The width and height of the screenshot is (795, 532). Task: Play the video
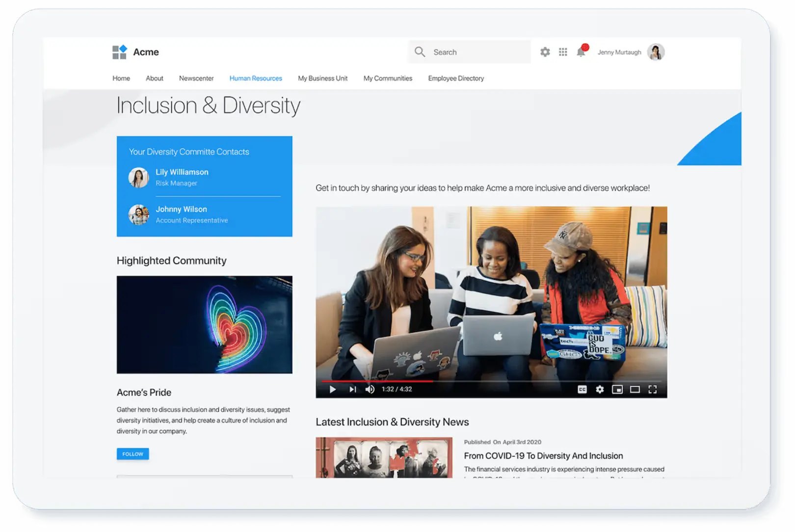tap(333, 390)
